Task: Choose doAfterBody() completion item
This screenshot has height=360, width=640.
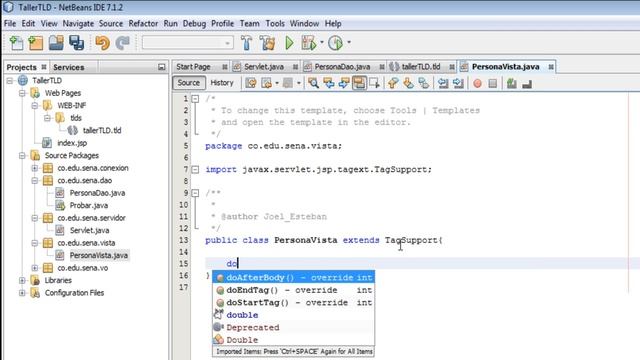Action: [293, 278]
